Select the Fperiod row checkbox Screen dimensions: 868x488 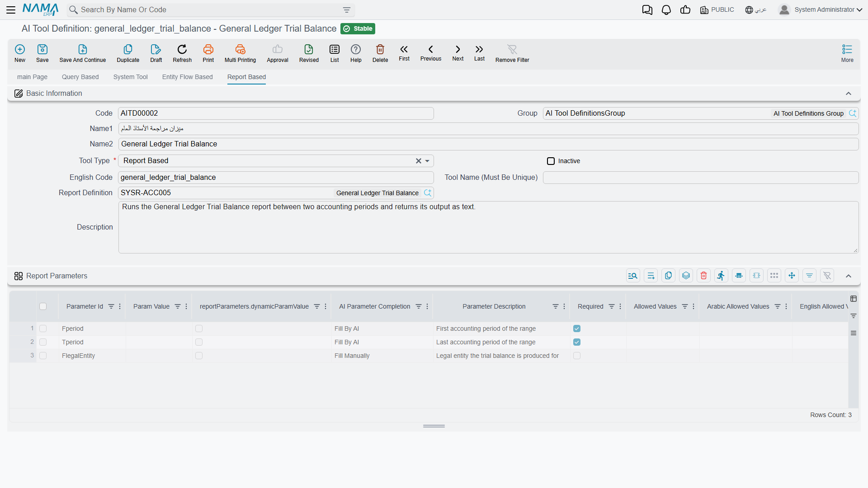pos(43,328)
